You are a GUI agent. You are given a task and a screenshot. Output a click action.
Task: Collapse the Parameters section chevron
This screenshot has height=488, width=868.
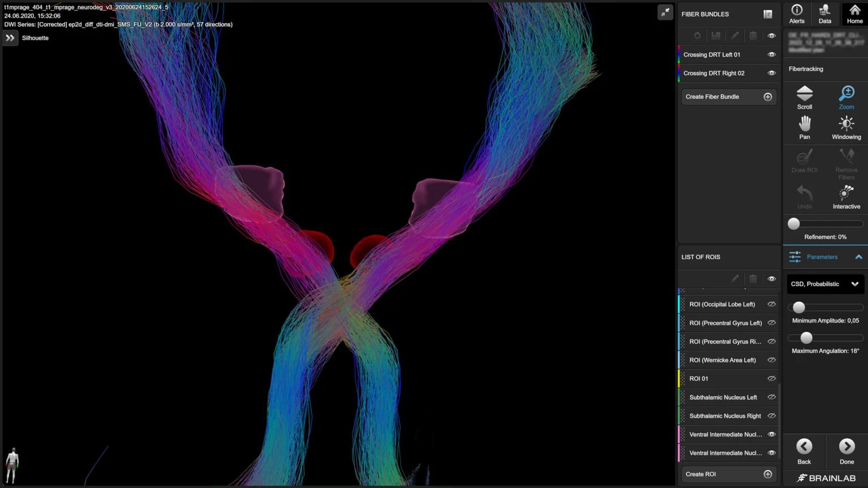[858, 257]
